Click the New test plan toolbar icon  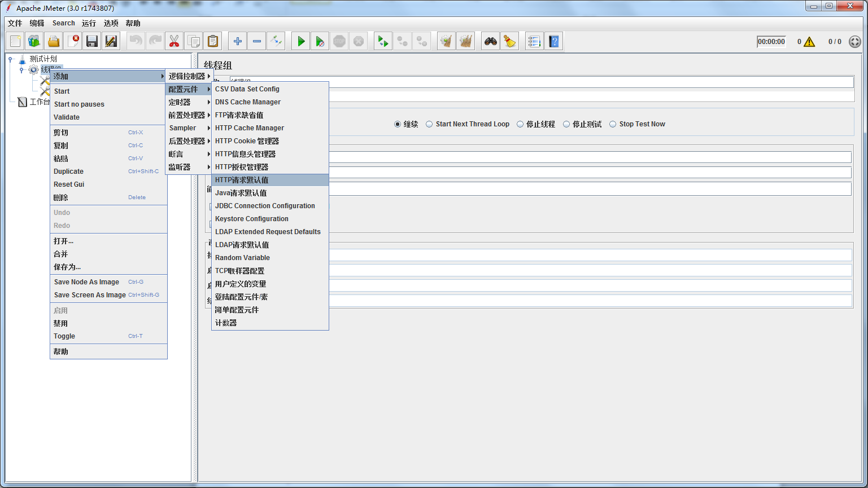(x=15, y=41)
